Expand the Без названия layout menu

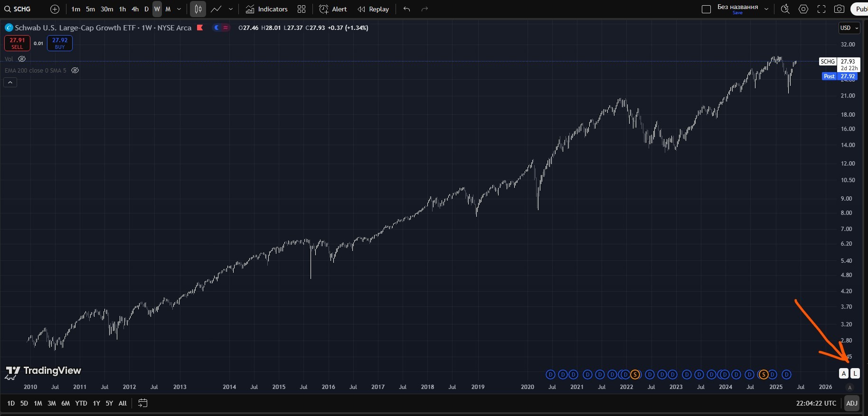click(766, 9)
